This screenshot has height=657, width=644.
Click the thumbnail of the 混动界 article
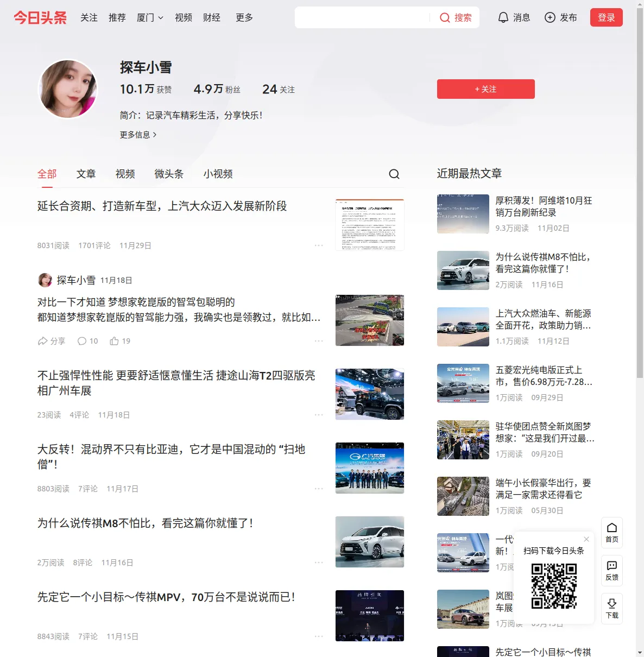tap(370, 468)
